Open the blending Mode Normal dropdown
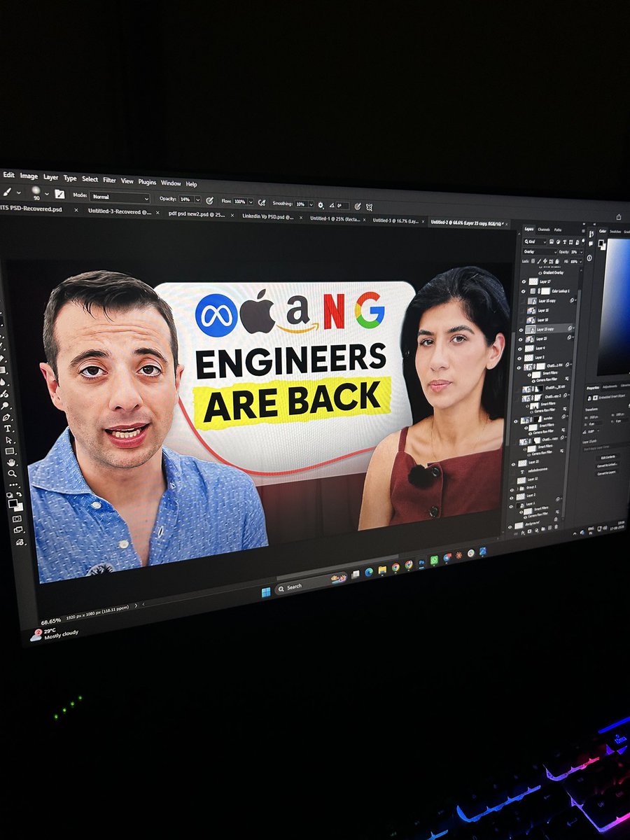This screenshot has height=840, width=630. [120, 197]
